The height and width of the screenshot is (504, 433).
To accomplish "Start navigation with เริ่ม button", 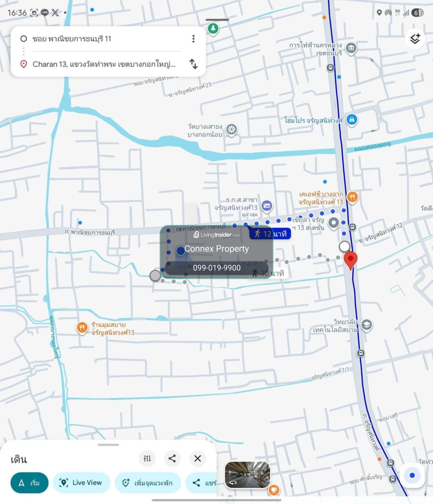I will point(29,483).
